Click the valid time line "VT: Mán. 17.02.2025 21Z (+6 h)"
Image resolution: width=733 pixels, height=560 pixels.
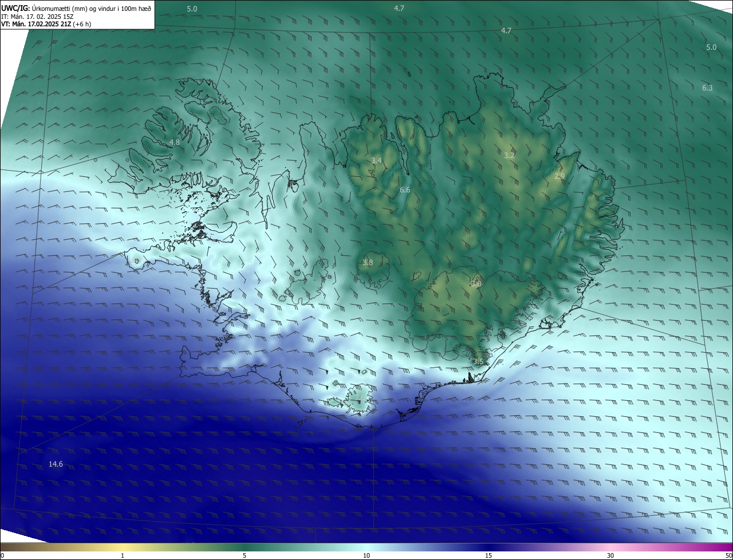[x=46, y=24]
